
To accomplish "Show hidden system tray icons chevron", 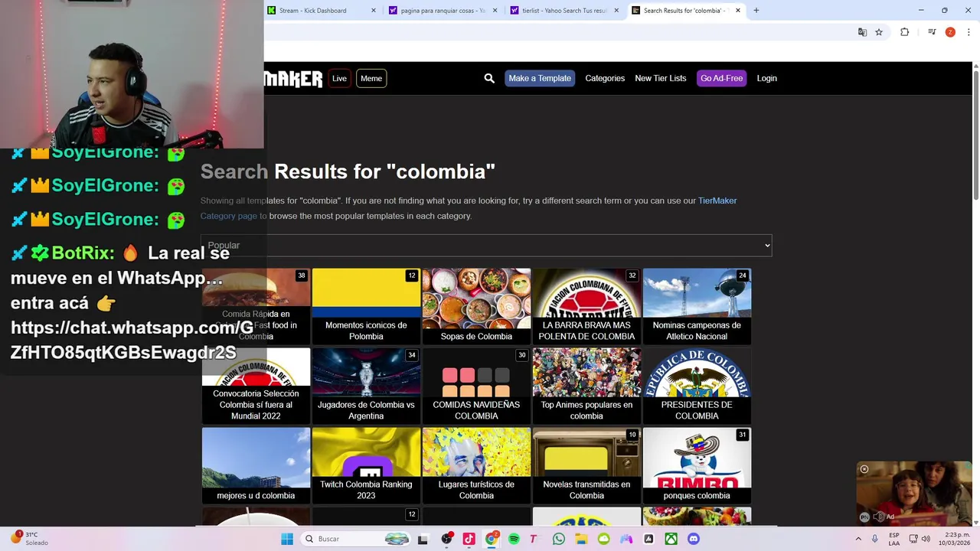I will (858, 539).
